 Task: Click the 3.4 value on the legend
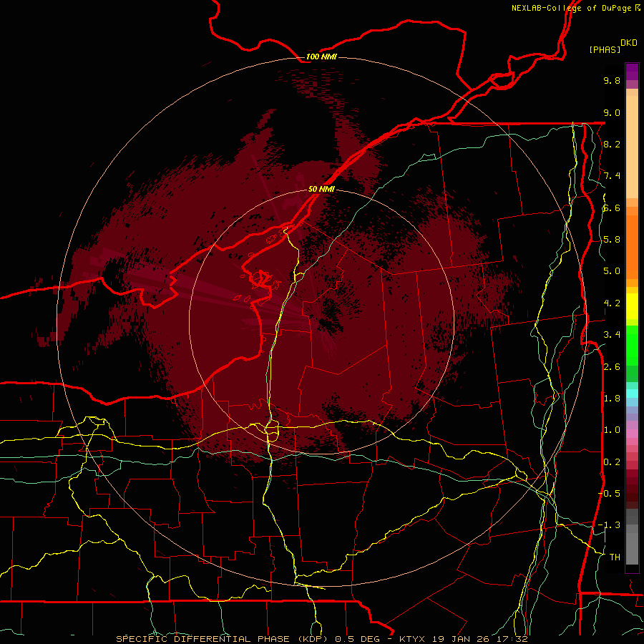pos(612,335)
